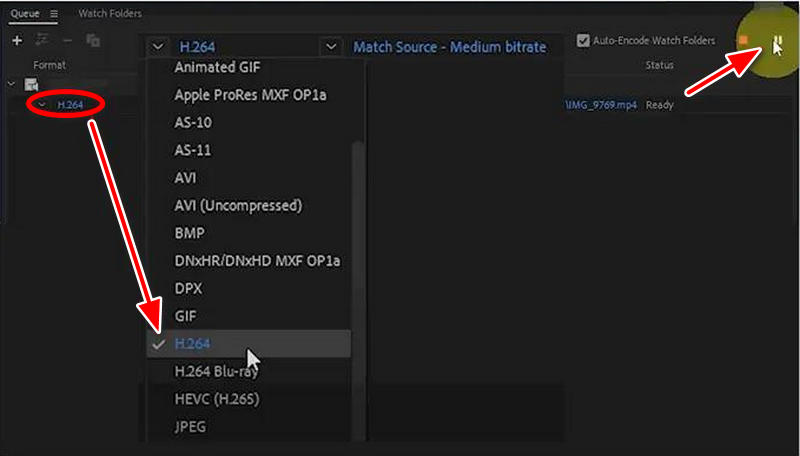The width and height of the screenshot is (800, 456).
Task: Toggle Auto-Encode Watch Folders checkbox
Action: point(584,41)
